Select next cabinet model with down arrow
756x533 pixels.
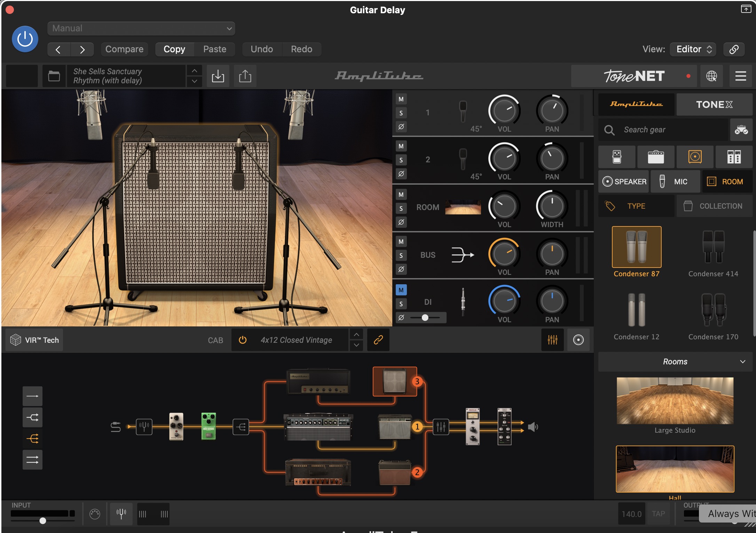pyautogui.click(x=356, y=345)
